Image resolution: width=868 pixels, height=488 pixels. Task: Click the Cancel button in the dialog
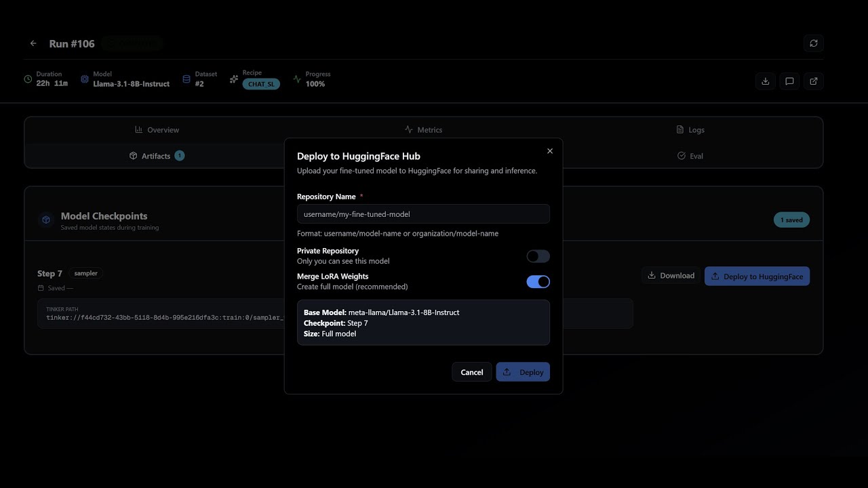tap(472, 372)
